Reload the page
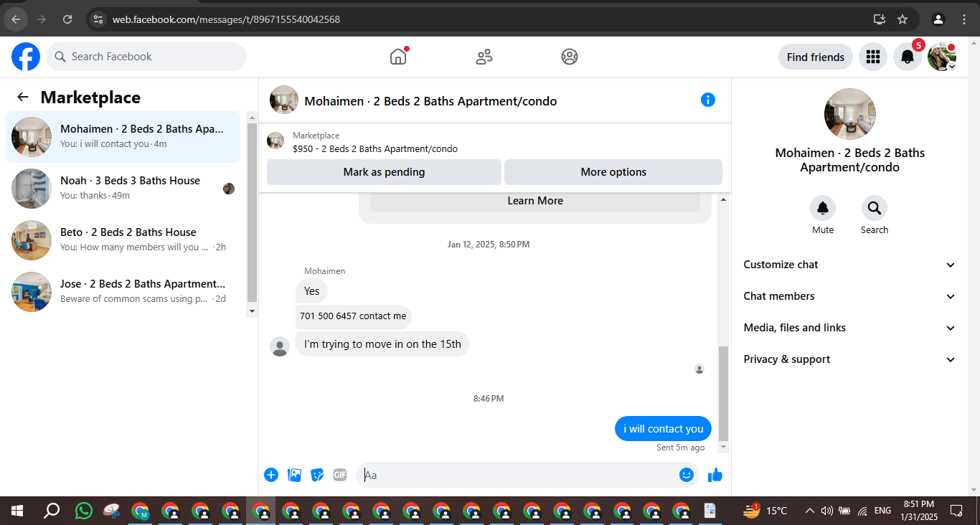 (x=67, y=19)
